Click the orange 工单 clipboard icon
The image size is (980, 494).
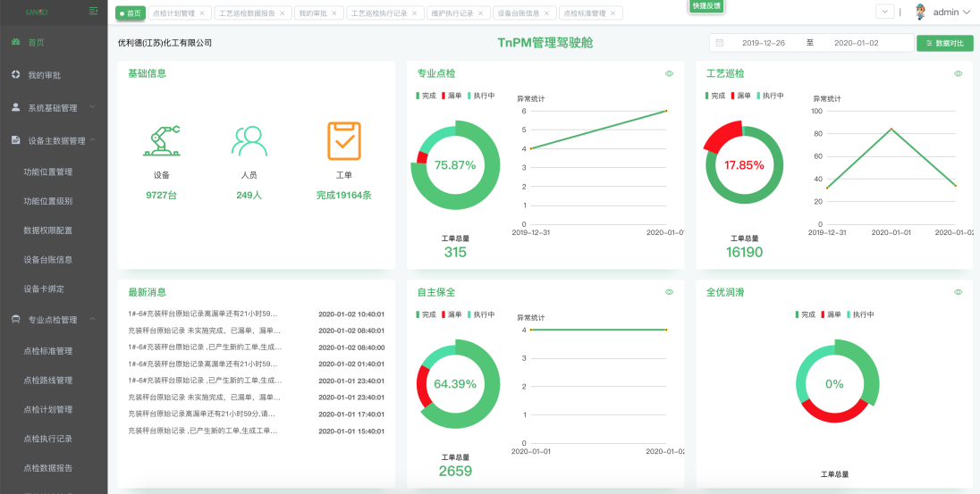pos(343,141)
